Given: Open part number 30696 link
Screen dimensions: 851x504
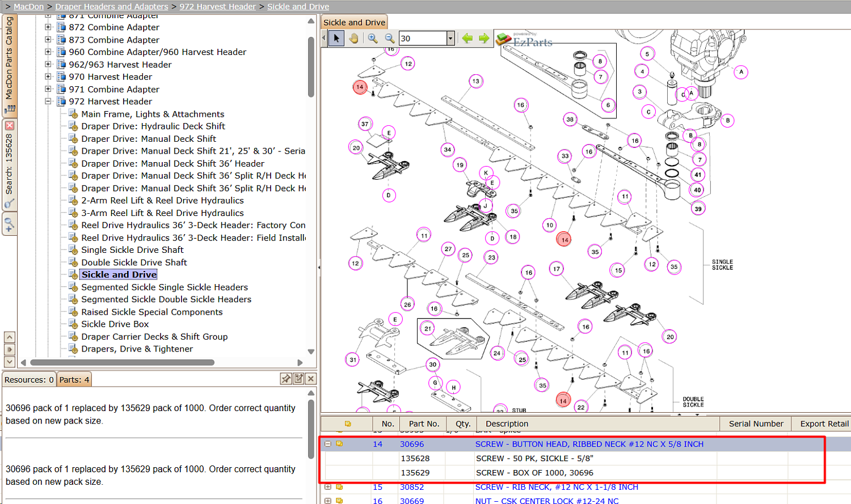Looking at the screenshot, I should (x=412, y=444).
